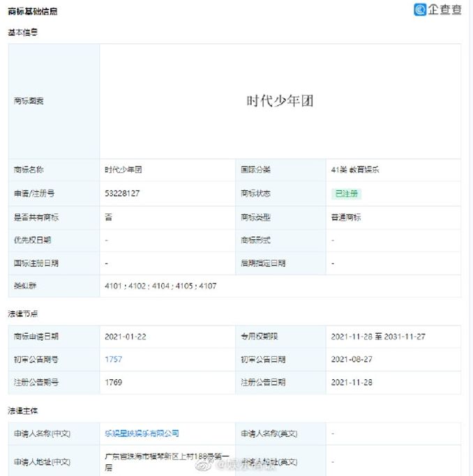Select the 基本信息 section title
The height and width of the screenshot is (476, 473).
click(23, 32)
